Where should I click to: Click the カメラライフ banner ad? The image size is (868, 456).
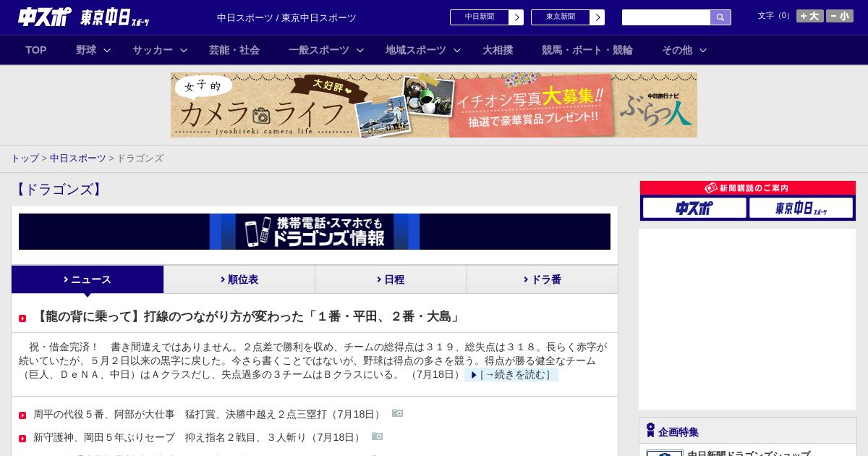coord(434,105)
